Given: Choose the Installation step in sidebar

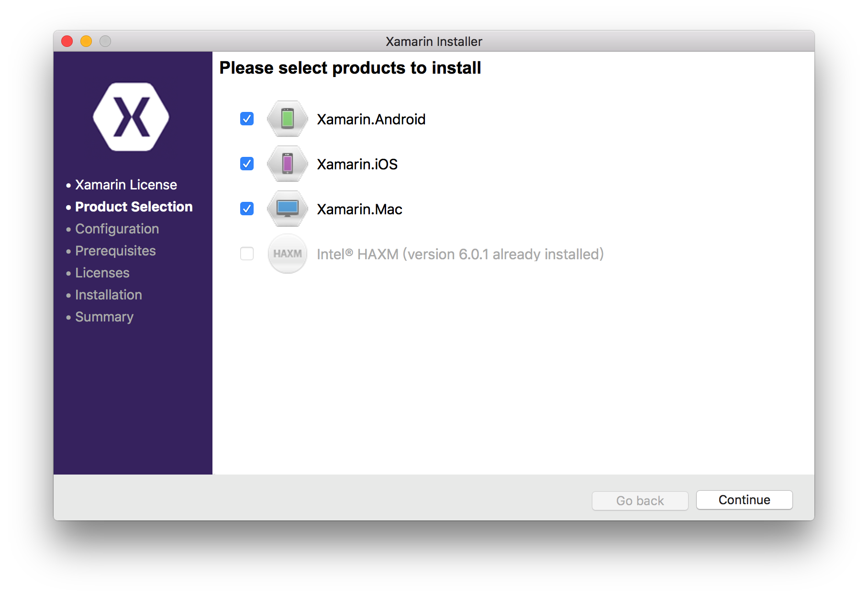Looking at the screenshot, I should 108,295.
